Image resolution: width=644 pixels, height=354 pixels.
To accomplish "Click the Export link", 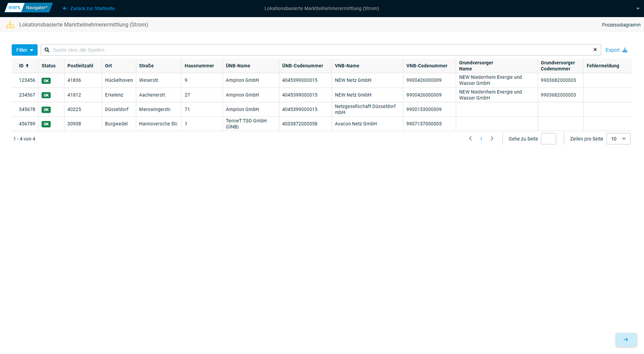I will tap(612, 50).
